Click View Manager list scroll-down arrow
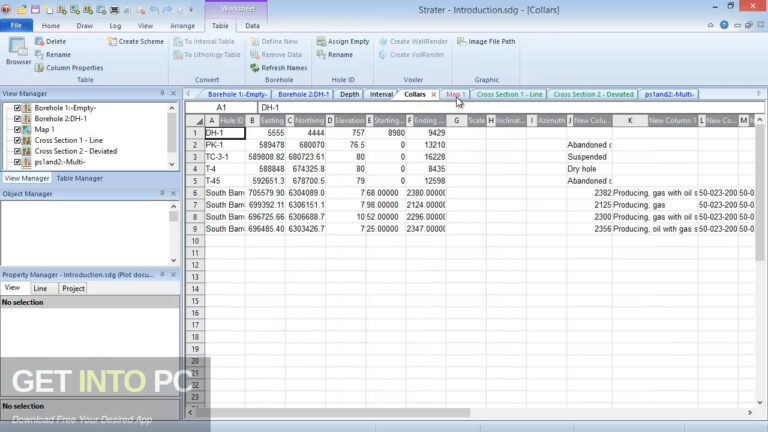The height and width of the screenshot is (432, 768). click(172, 164)
